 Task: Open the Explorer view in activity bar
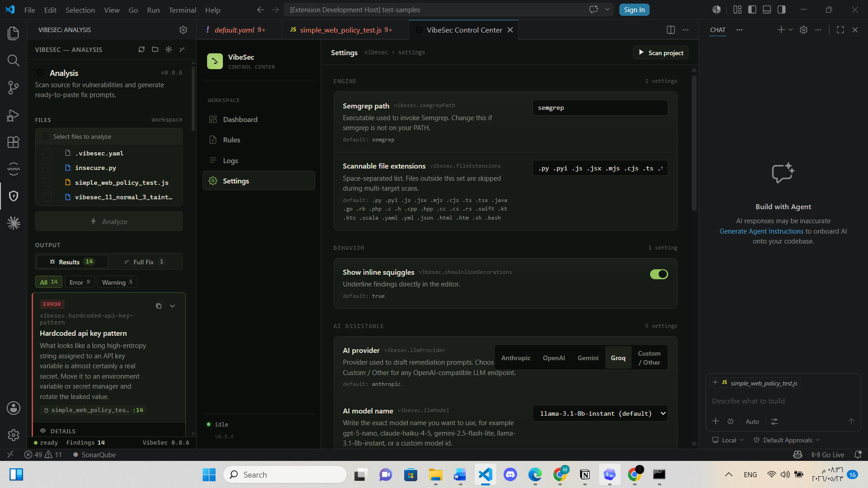click(x=14, y=33)
